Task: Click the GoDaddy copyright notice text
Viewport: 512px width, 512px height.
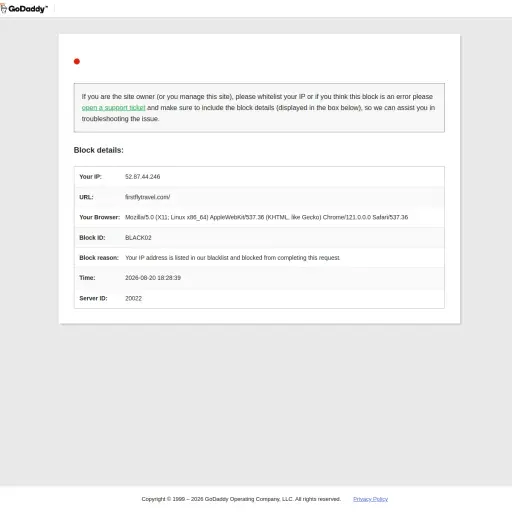Action: [241, 499]
